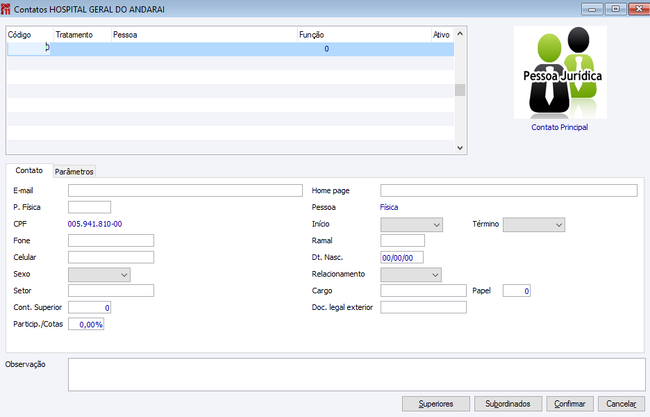Click the Papel number field
This screenshot has height=417, width=650.
point(517,291)
